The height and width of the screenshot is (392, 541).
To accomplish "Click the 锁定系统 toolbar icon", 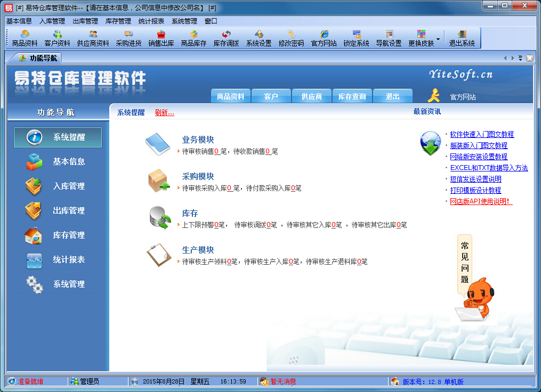I will point(356,38).
